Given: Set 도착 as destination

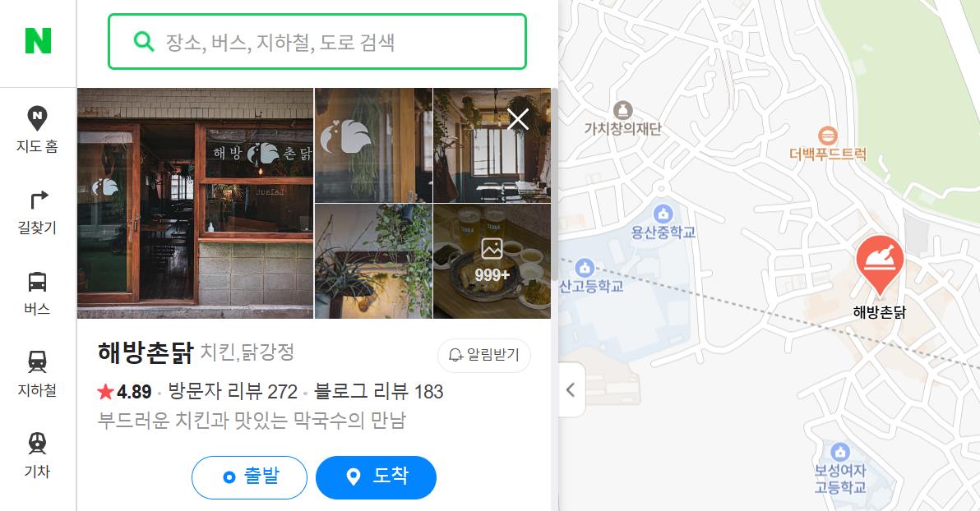Looking at the screenshot, I should [x=376, y=477].
